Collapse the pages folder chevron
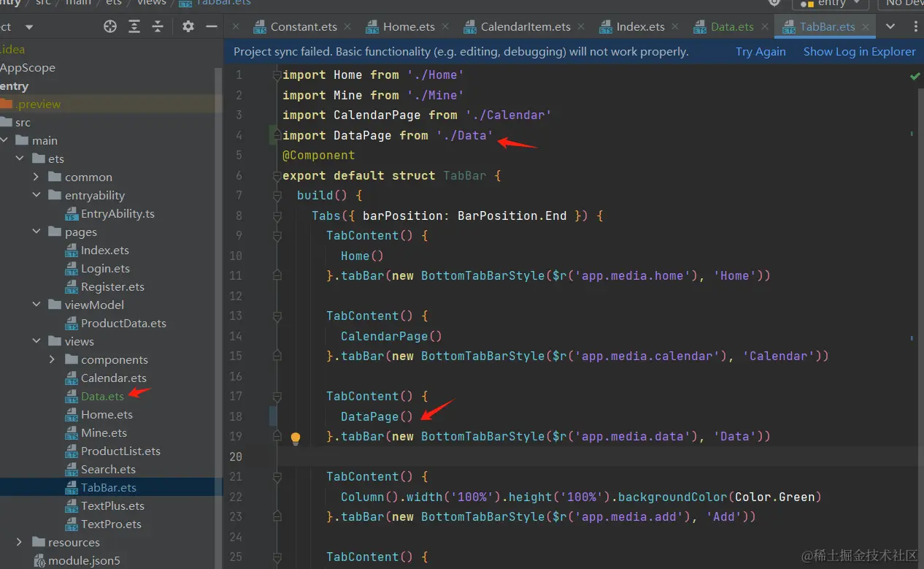Image resolution: width=924 pixels, height=569 pixels. [x=36, y=232]
